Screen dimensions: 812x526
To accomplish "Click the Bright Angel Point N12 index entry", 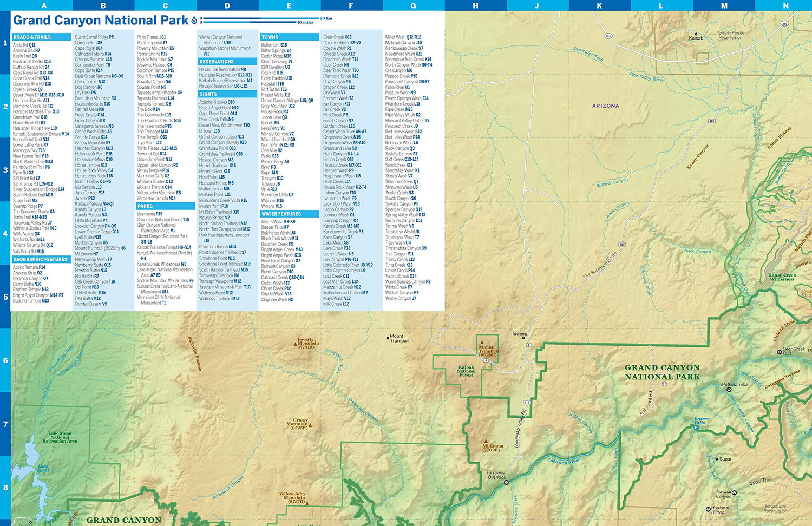I will pos(219,108).
